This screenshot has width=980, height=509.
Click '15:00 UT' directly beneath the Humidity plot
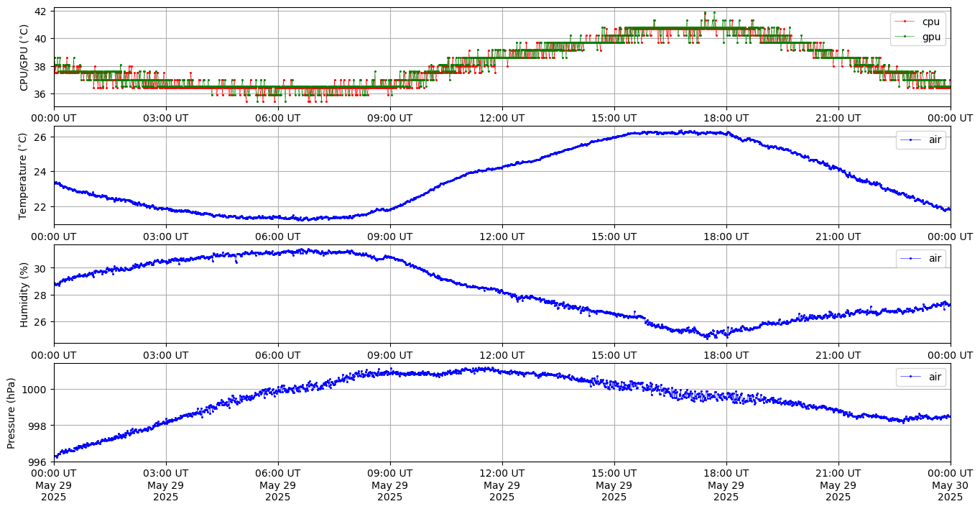[614, 355]
